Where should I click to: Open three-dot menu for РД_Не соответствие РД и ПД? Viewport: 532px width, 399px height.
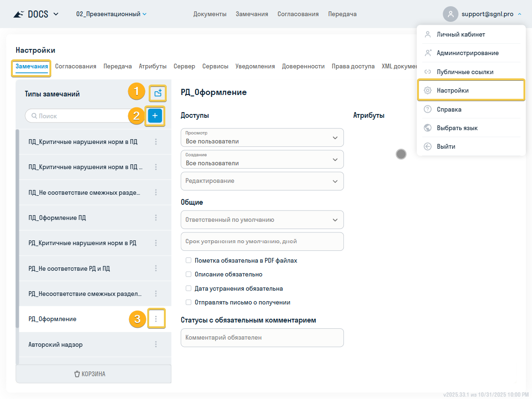[156, 268]
